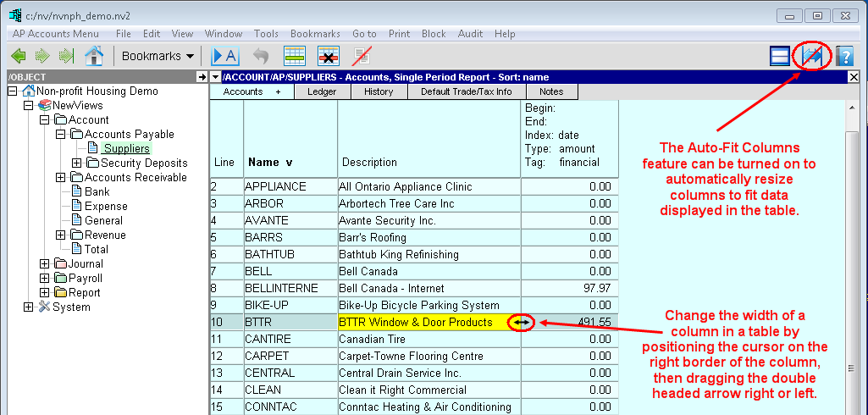Expand the Journal folder node

point(44,264)
